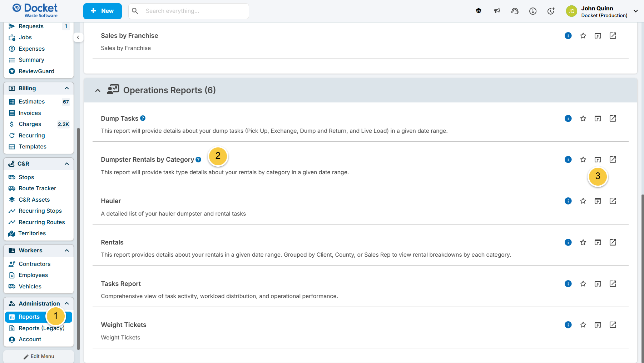This screenshot has width=644, height=363.
Task: Open the recent activity clock icon
Action: [551, 11]
